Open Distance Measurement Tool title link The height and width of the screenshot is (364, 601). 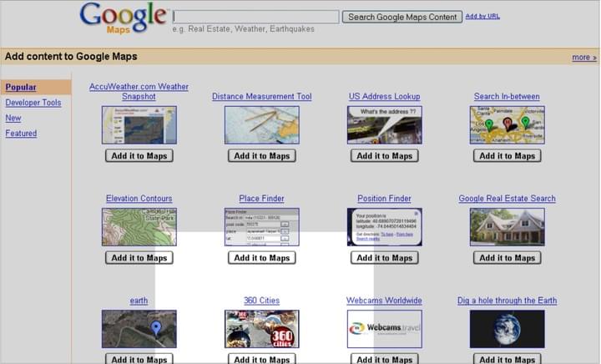(x=262, y=97)
